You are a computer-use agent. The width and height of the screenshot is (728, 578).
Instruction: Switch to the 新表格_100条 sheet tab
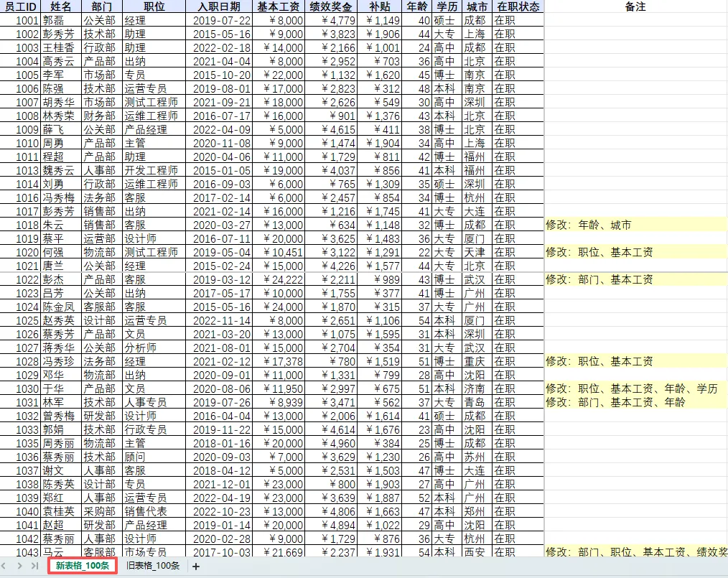pos(83,566)
